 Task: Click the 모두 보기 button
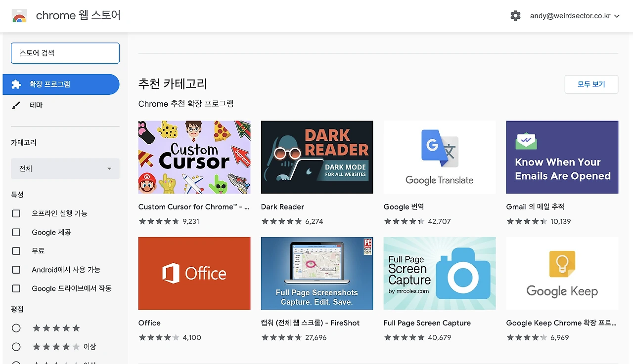click(x=591, y=84)
